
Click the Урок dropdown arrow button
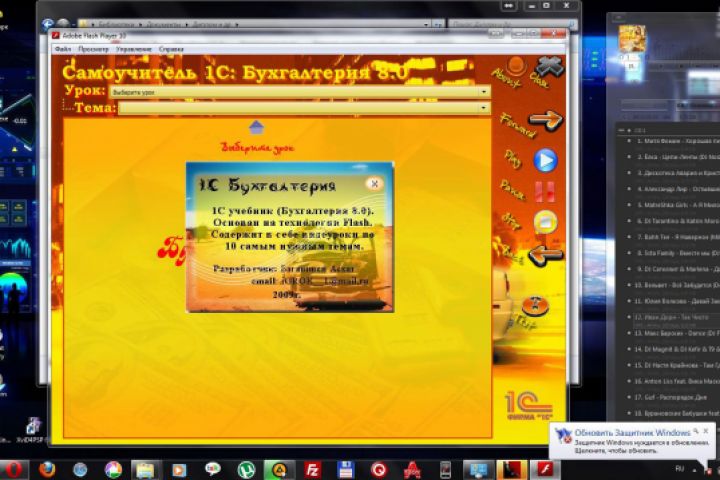tap(484, 92)
